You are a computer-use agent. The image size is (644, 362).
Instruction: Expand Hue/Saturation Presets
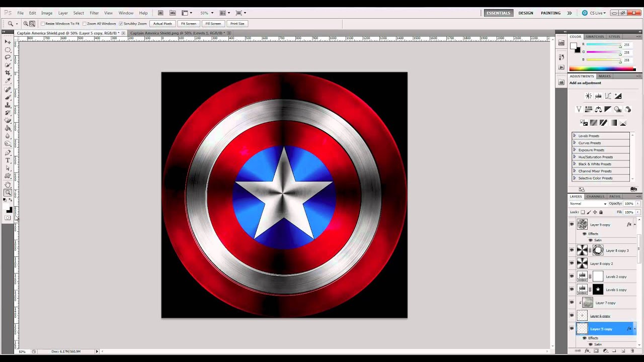[x=575, y=157]
